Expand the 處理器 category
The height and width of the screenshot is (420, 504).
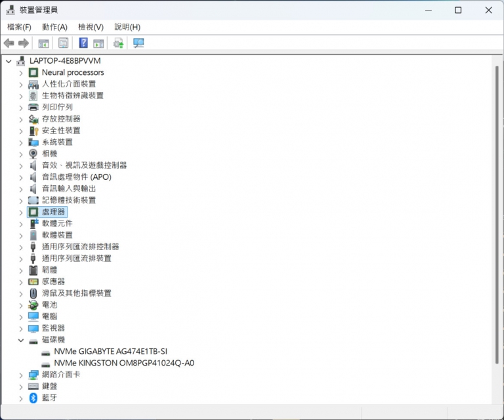pos(21,213)
